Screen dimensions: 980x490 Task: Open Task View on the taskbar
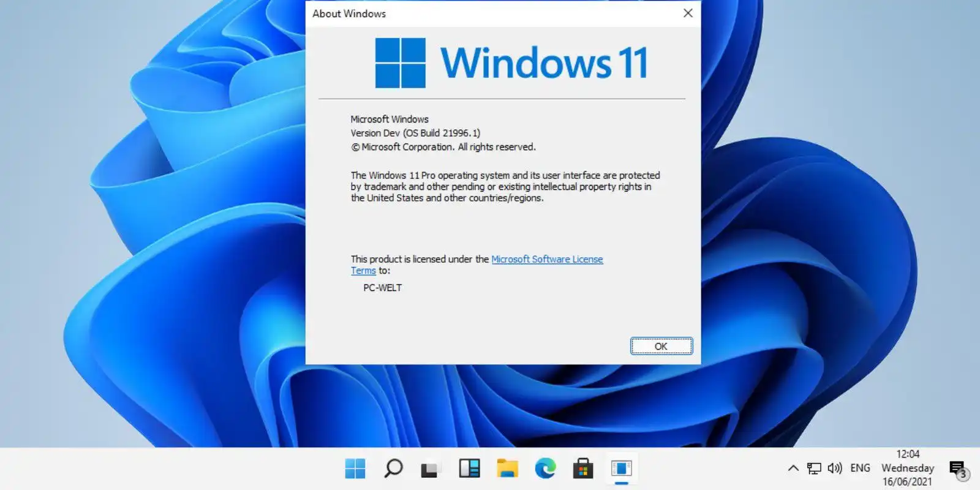(x=430, y=469)
